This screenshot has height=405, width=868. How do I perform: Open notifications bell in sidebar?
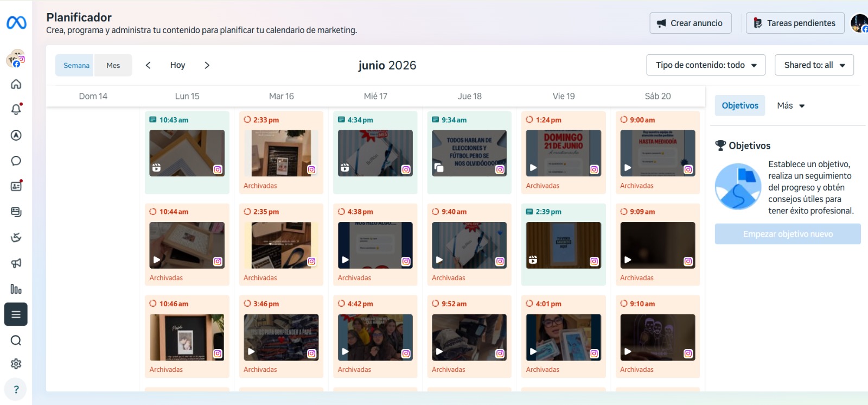tap(16, 109)
